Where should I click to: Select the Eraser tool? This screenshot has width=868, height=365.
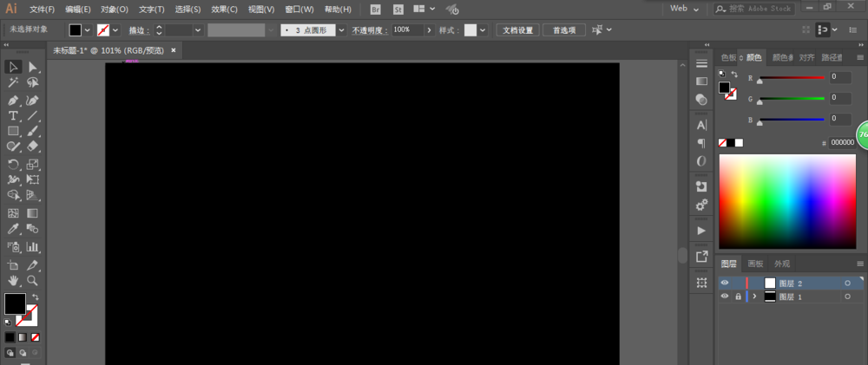[33, 146]
